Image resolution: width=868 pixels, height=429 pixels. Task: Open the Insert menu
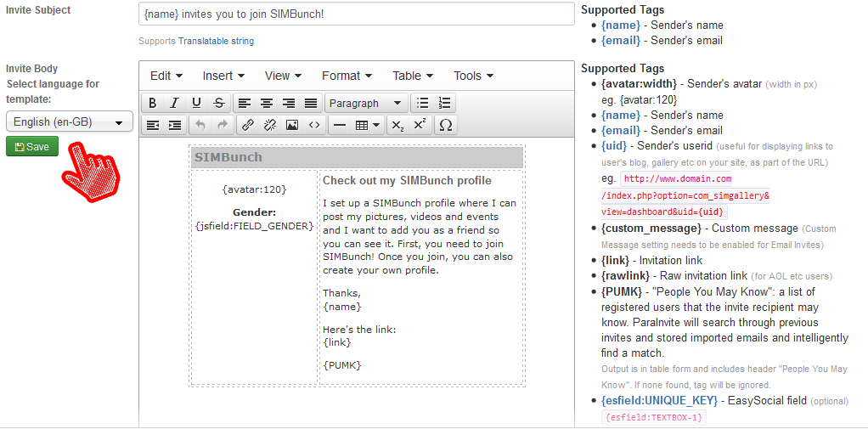coord(223,76)
